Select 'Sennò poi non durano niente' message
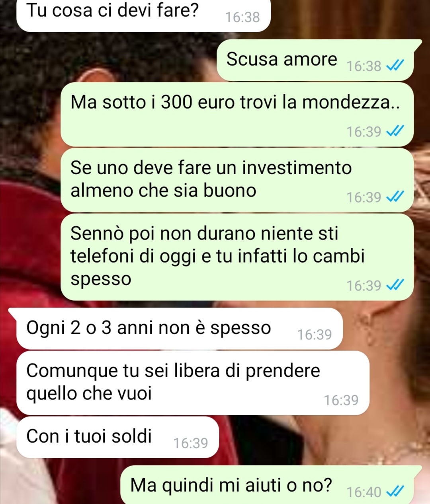This screenshot has width=430, height=504. (237, 257)
